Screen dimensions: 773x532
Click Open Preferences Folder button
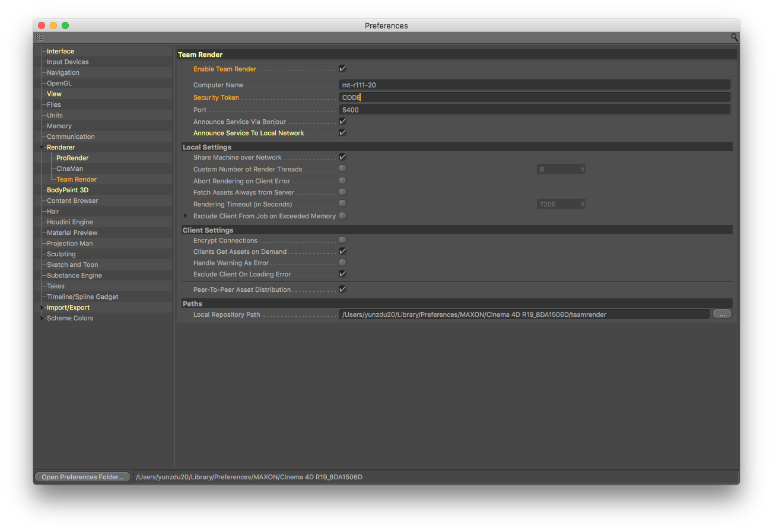[x=82, y=477]
